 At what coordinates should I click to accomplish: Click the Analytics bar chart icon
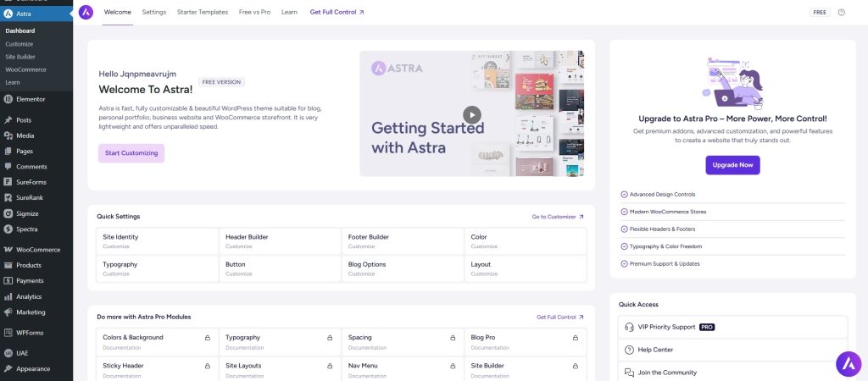(x=8, y=296)
